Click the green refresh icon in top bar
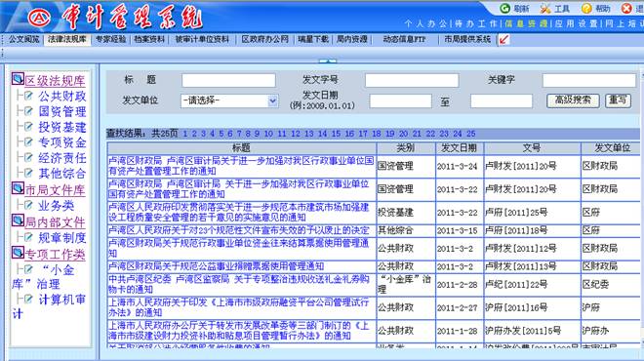 (504, 8)
